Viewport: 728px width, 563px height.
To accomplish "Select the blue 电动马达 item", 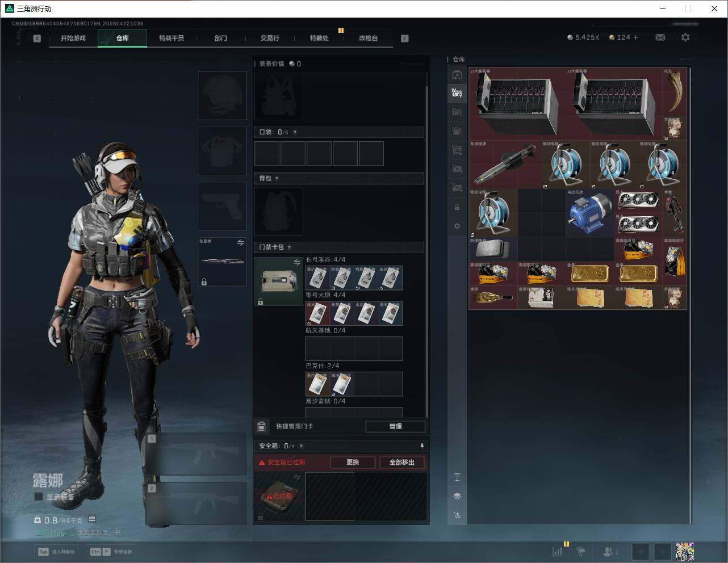I will [x=590, y=212].
